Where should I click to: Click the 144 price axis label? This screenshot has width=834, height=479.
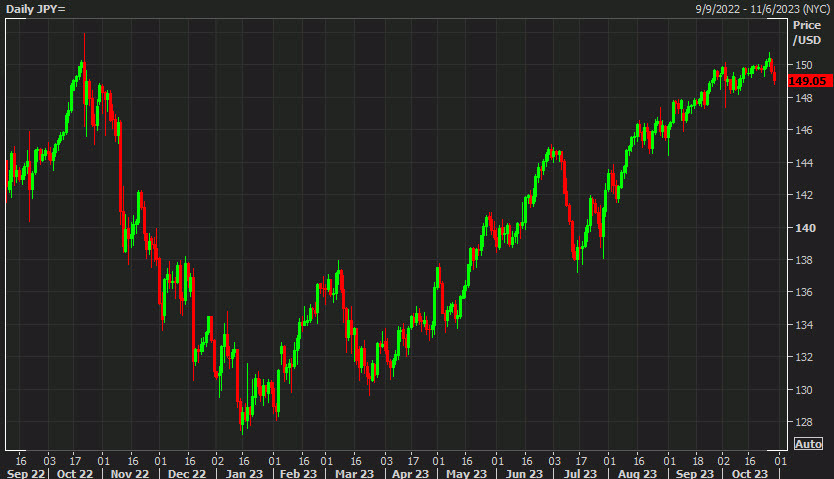click(x=804, y=163)
